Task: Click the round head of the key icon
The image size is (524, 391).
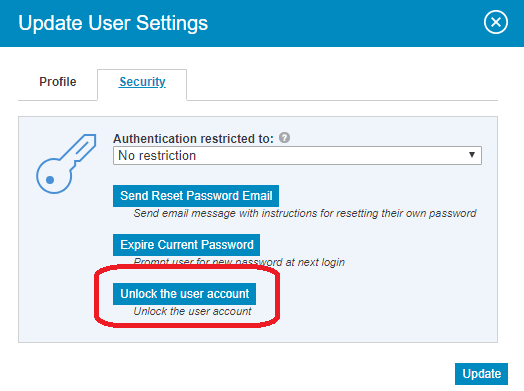Action: tap(53, 177)
